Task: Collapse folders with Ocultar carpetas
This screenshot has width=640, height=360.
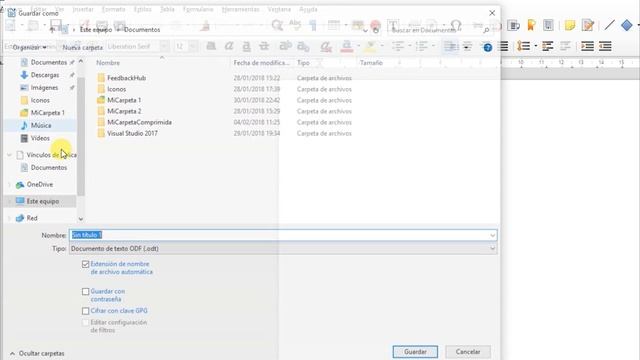Action: (x=37, y=353)
